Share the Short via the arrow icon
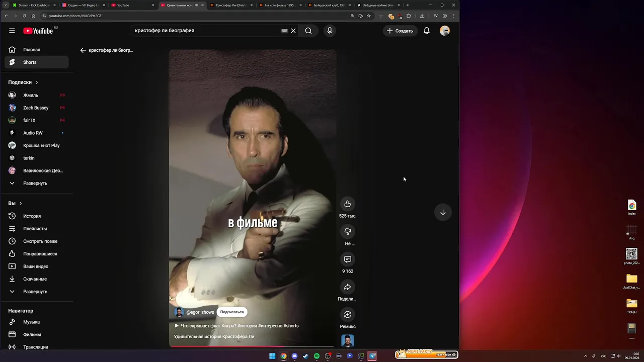Image resolution: width=644 pixels, height=362 pixels. click(347, 287)
